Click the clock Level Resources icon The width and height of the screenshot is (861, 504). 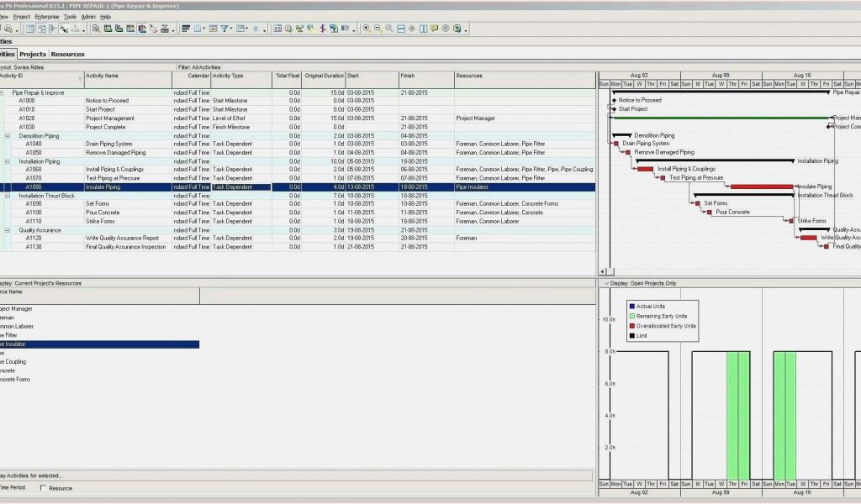tap(288, 29)
